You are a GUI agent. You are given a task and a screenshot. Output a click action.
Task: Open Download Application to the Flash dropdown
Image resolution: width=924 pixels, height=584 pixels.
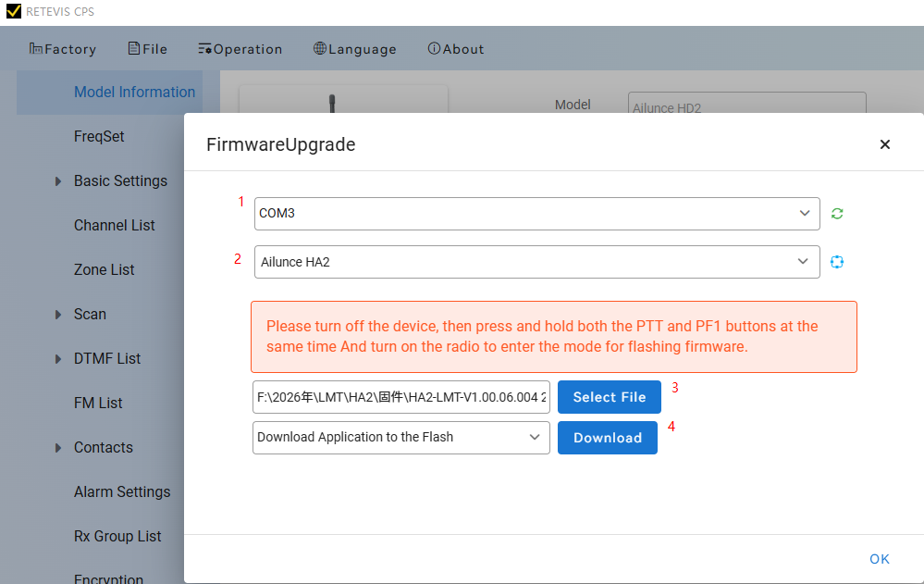(x=400, y=437)
